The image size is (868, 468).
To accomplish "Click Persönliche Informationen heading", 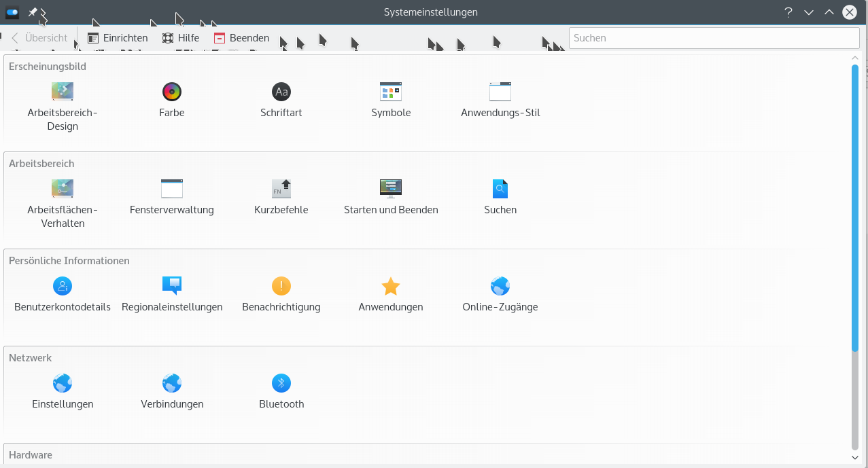I will 69,261.
